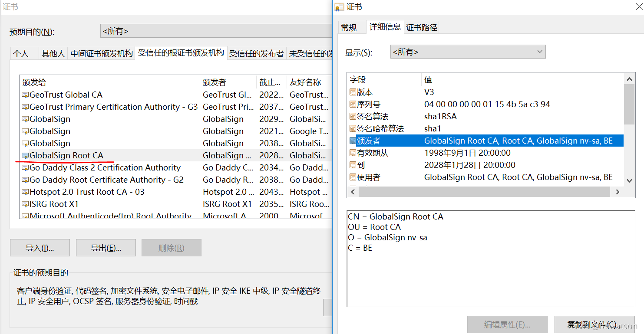
Task: Click the ISRG Root X1 certificate icon
Action: tap(25, 204)
